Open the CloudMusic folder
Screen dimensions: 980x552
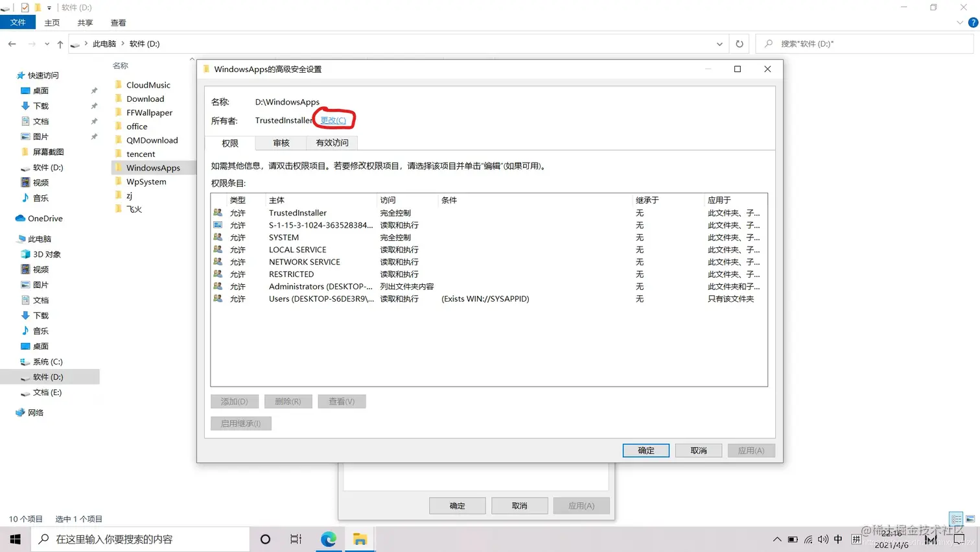(x=148, y=85)
